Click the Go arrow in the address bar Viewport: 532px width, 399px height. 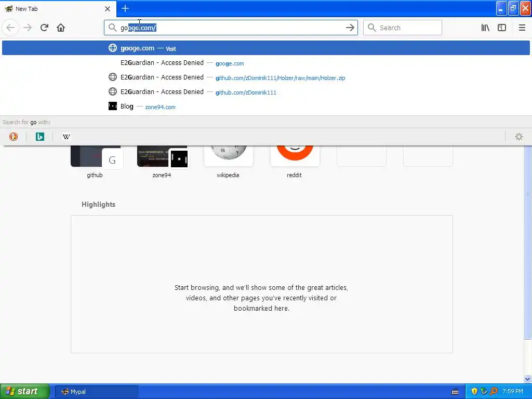click(x=350, y=28)
